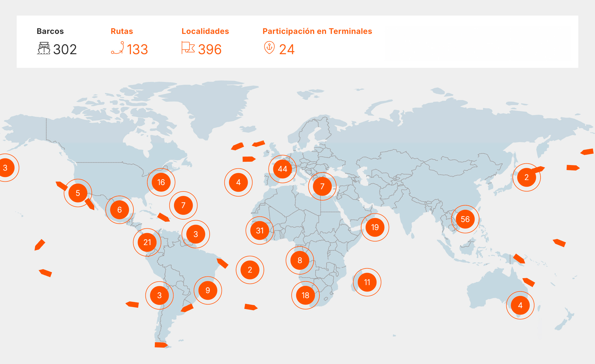
Task: Open the 2 cluster in the South Atlantic
Action: point(250,270)
